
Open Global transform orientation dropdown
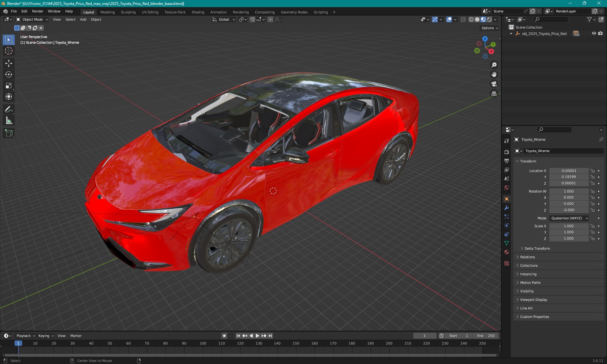pyautogui.click(x=224, y=20)
